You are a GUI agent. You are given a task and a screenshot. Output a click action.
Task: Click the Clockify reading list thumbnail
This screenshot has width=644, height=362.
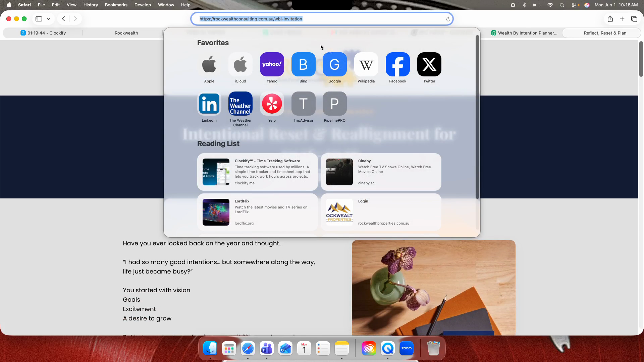pos(216,172)
